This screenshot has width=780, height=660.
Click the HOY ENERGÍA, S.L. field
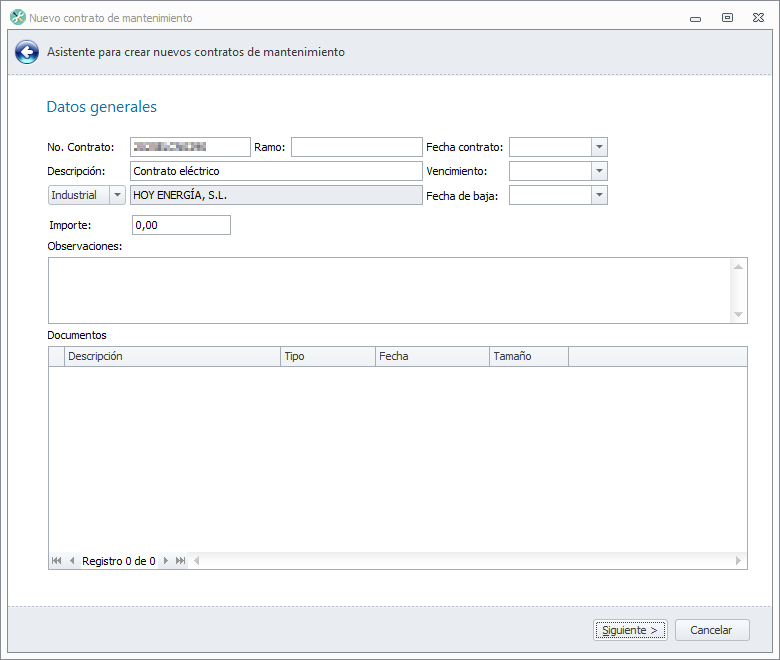point(276,194)
